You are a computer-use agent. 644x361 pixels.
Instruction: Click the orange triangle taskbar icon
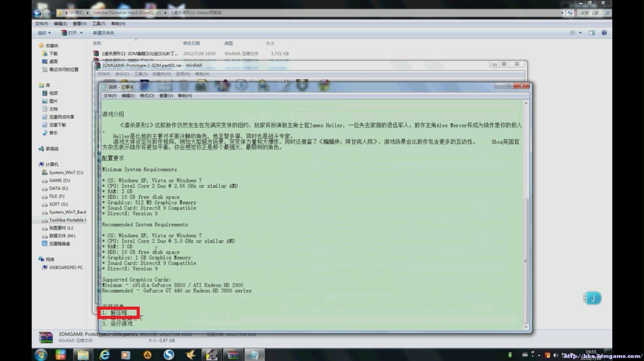[x=147, y=355]
